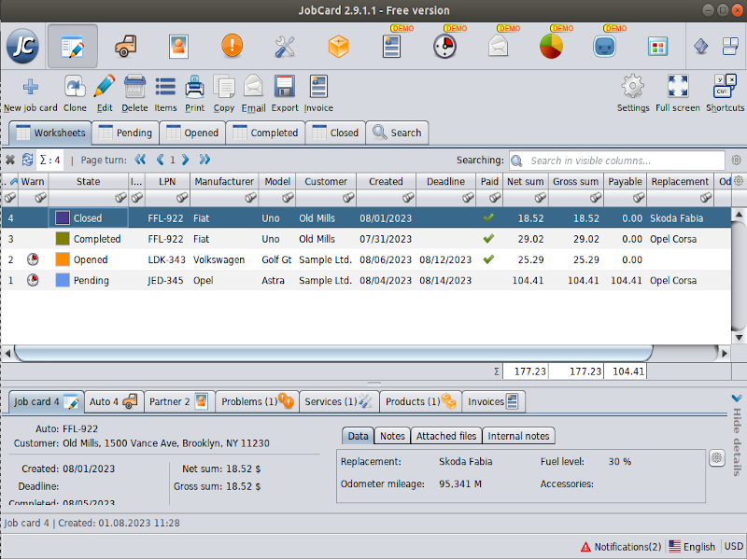Click the blue diamond icon

coord(701,46)
